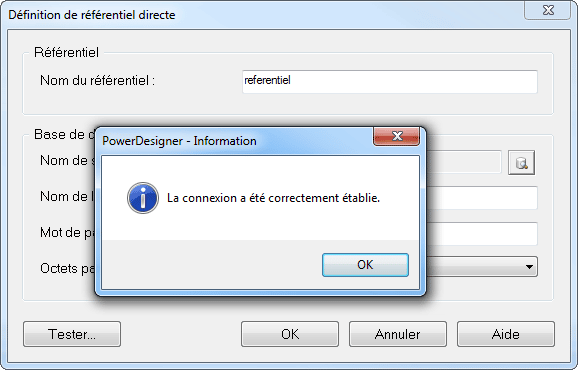Click OK in the Information popup
This screenshot has height=370, width=578.
pos(365,265)
